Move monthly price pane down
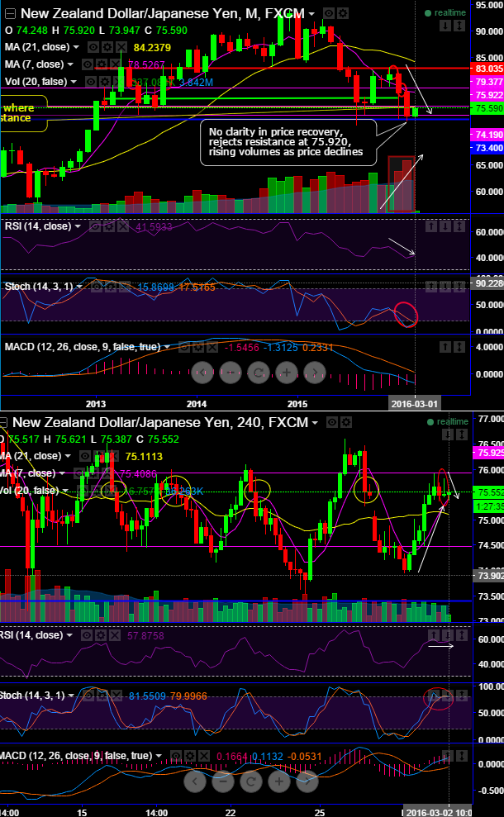 [x=445, y=25]
